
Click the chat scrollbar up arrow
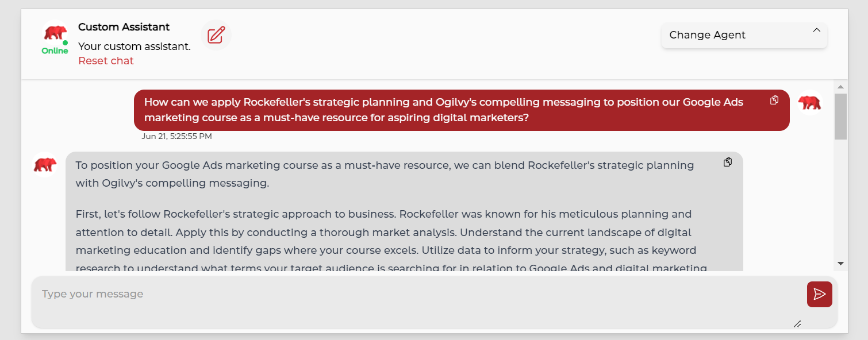[x=840, y=87]
